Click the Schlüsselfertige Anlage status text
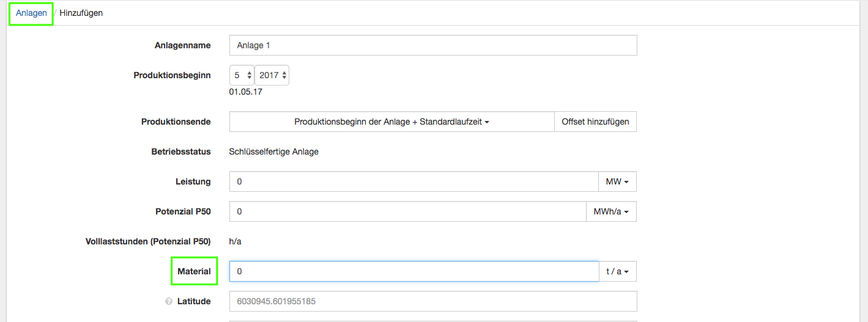Viewport: 868px width, 322px height. click(273, 152)
